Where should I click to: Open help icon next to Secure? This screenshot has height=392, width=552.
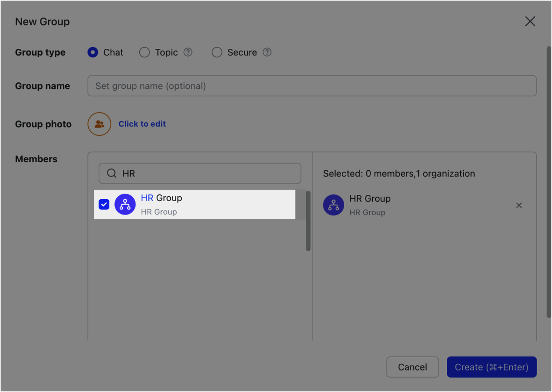click(x=267, y=52)
